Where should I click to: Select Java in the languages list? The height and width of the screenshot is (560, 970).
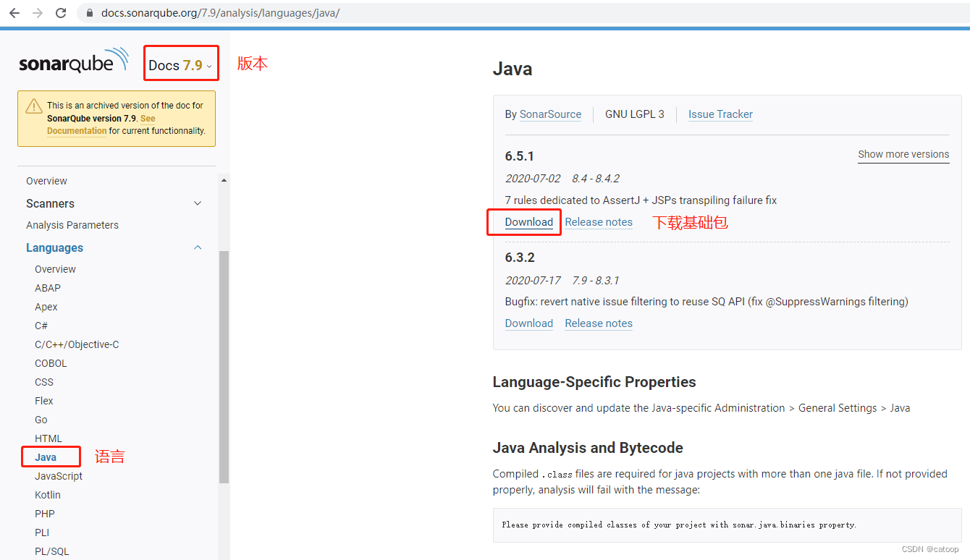[46, 457]
